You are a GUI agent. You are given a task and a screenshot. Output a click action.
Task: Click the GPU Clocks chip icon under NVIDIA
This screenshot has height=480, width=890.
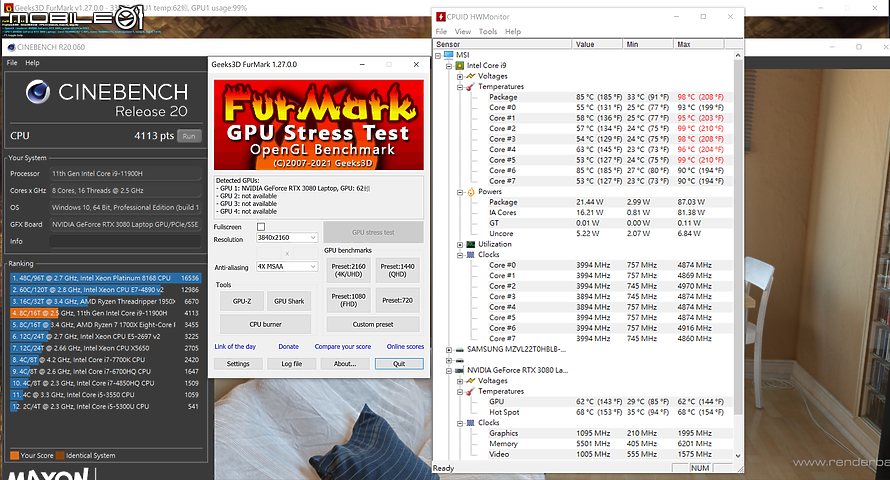471,423
